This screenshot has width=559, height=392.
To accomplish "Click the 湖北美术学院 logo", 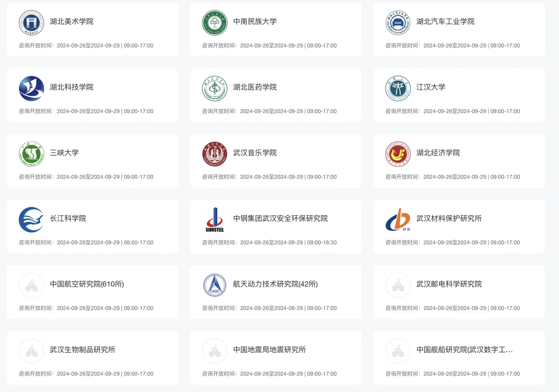I will 32,23.
